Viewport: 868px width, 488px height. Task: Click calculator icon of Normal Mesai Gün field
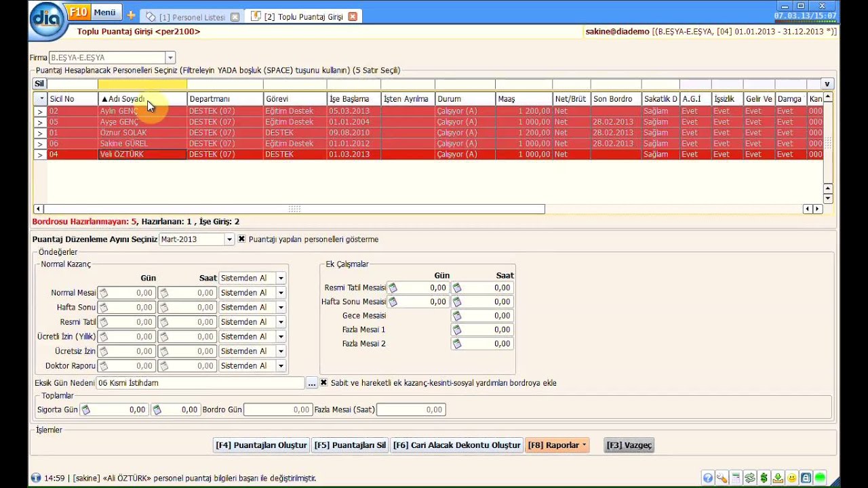(104, 293)
